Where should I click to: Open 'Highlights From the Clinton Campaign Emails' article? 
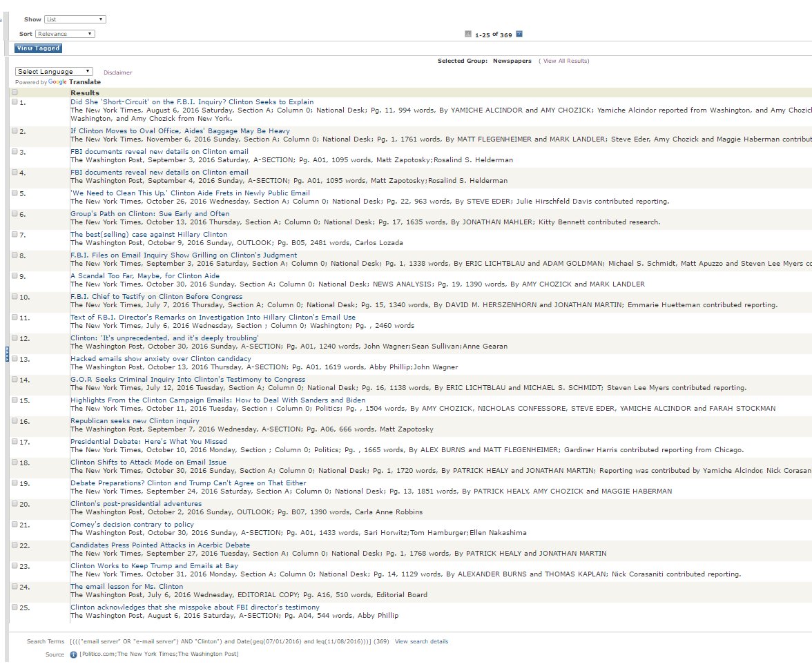click(x=217, y=400)
